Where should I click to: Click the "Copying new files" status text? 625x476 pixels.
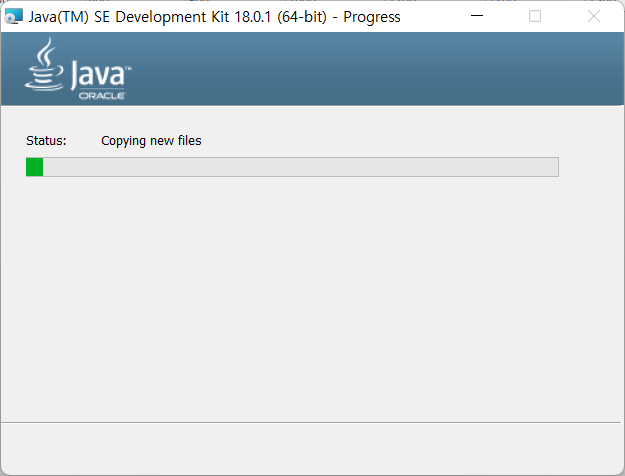click(x=151, y=141)
